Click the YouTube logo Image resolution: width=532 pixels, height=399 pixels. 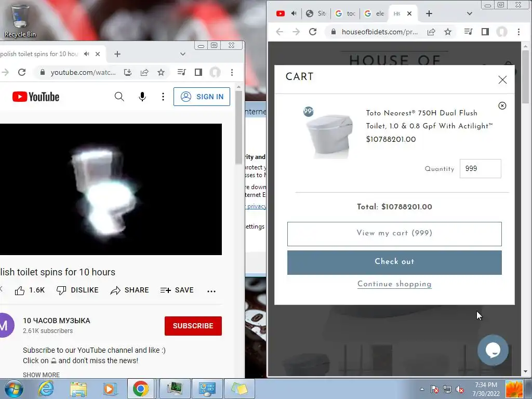36,97
